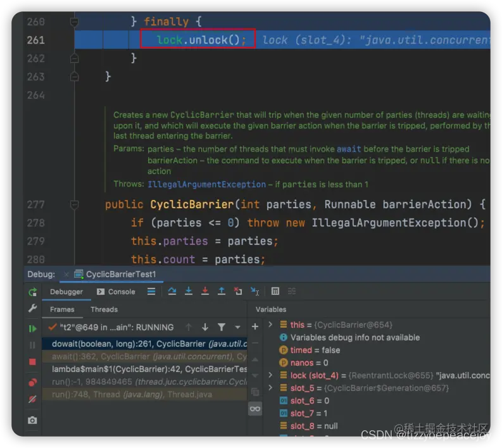This screenshot has width=502, height=448.
Task: Follow the await link in documentation
Action: pos(349,149)
